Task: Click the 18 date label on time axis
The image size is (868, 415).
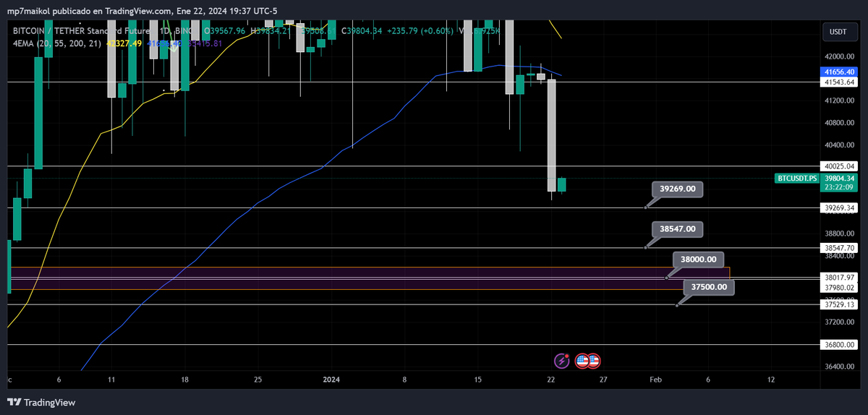Action: [184, 379]
